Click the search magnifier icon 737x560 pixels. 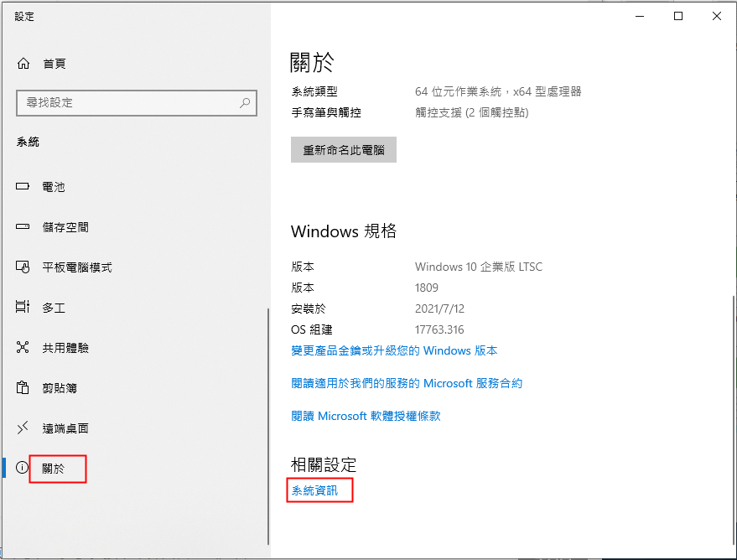(245, 103)
